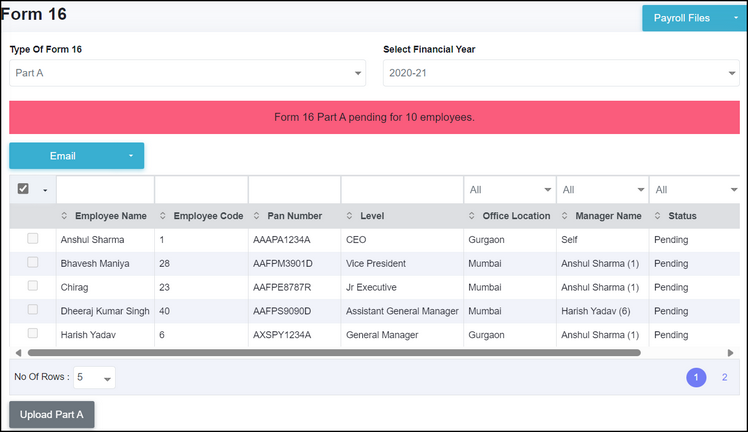Click Pan Number sort arrows

point(257,216)
